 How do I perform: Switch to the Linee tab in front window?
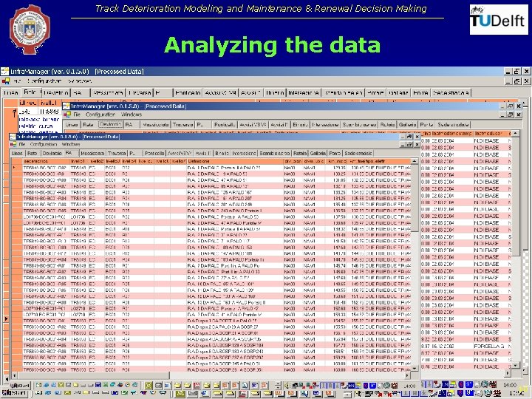pos(17,154)
